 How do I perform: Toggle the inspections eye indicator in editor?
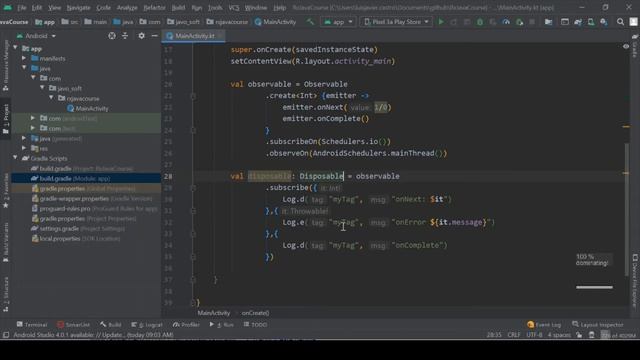coord(626,47)
